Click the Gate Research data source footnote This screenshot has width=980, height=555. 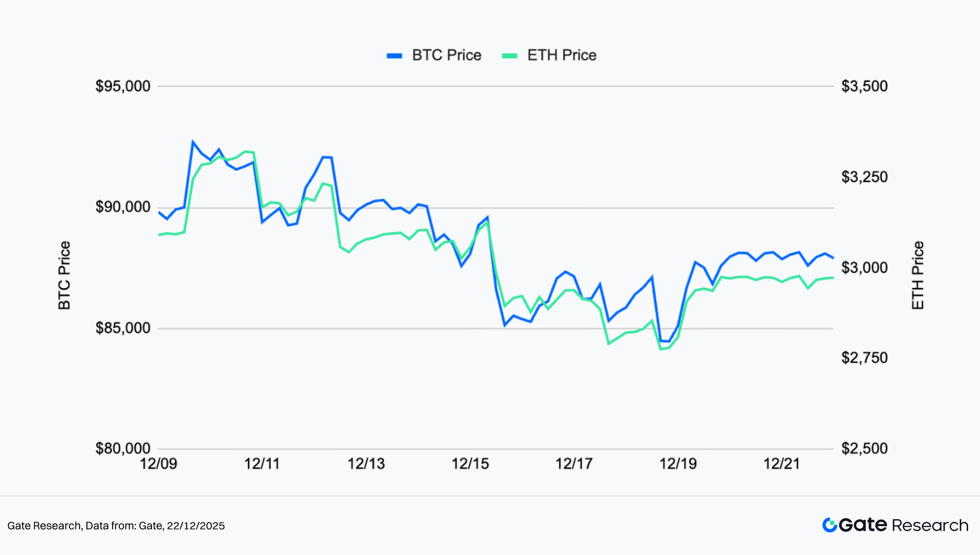(116, 526)
